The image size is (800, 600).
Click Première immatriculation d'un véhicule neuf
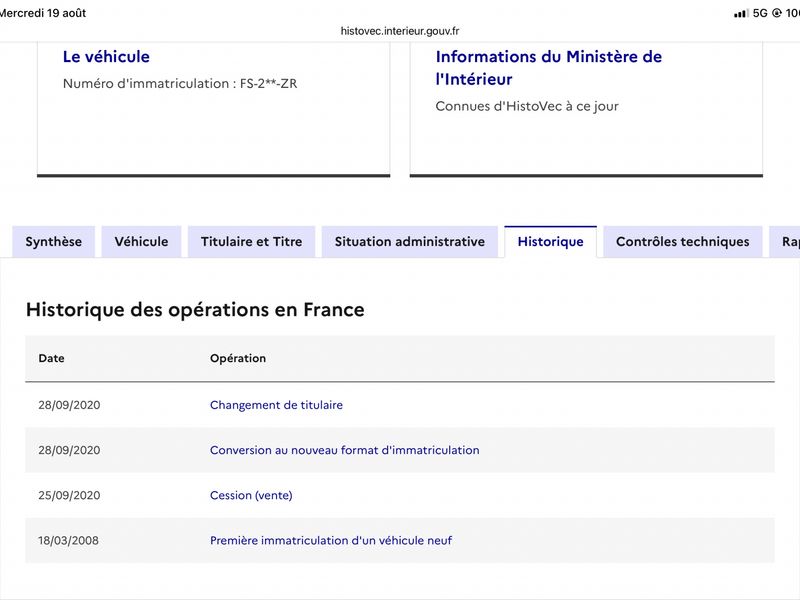(x=331, y=540)
